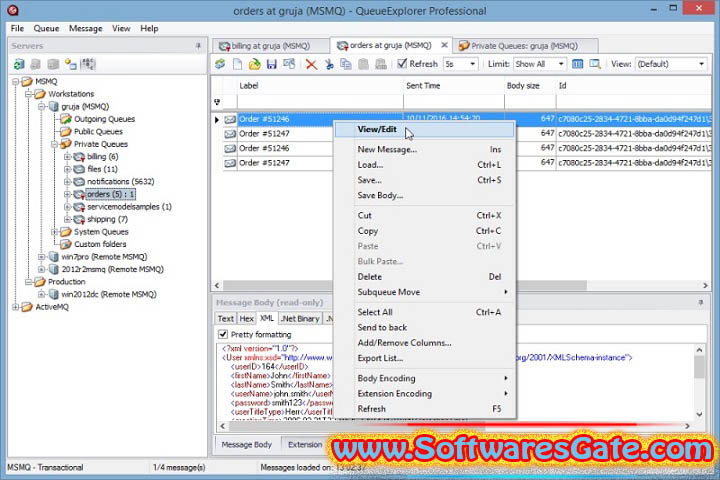The image size is (720, 480).
Task: Expand the notifications (5632) queue node
Action: pos(67,182)
